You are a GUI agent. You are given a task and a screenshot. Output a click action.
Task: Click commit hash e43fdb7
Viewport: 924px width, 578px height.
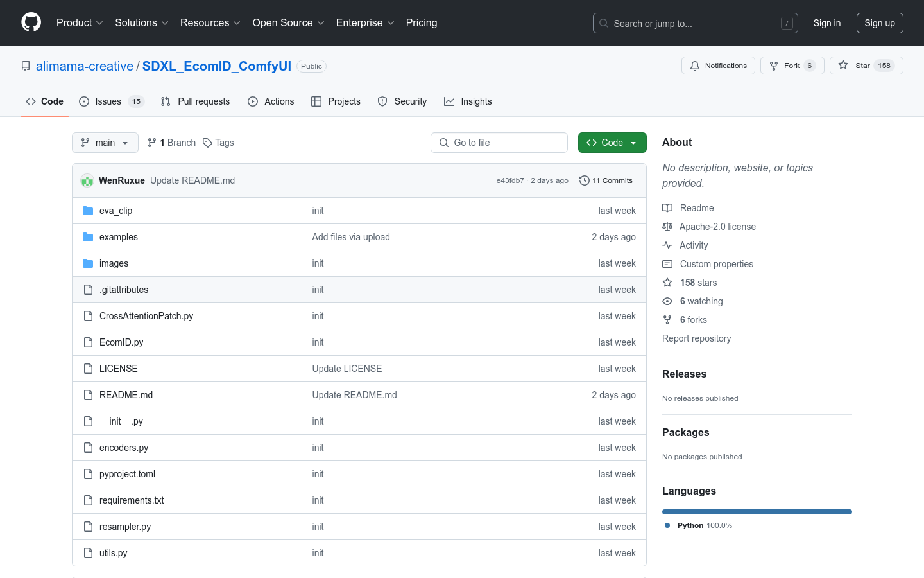click(510, 180)
